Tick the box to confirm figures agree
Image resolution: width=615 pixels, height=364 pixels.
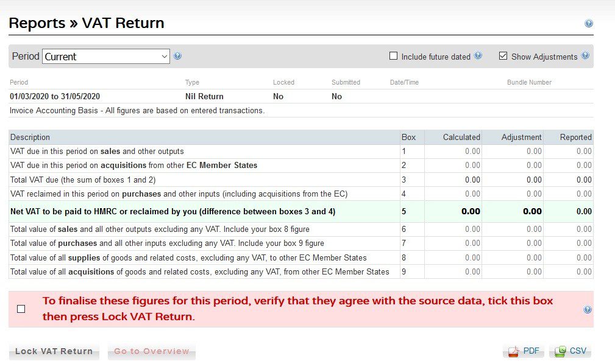21,309
